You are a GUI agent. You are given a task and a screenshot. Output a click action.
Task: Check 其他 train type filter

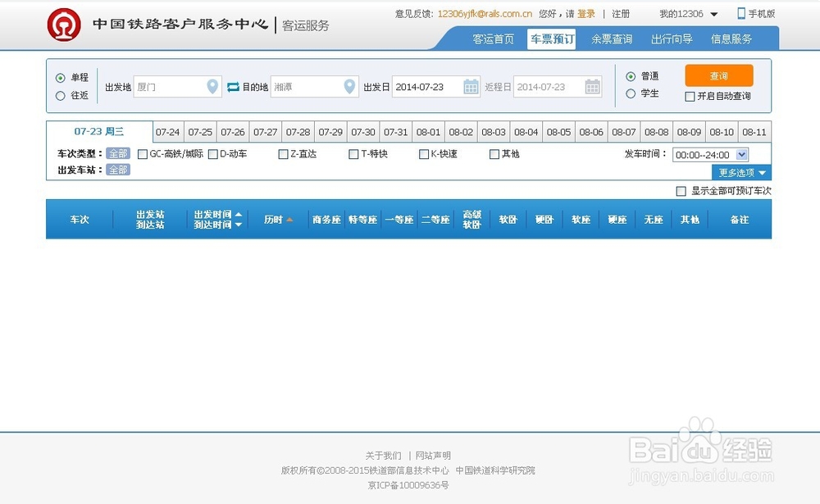tap(494, 154)
